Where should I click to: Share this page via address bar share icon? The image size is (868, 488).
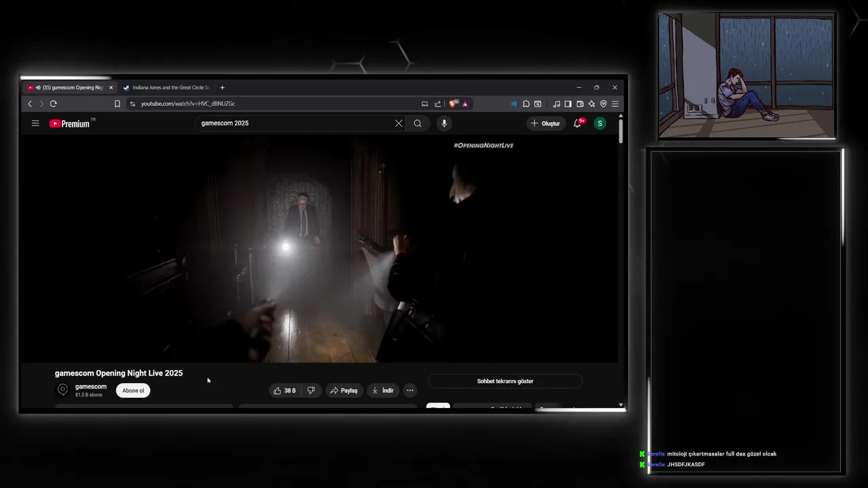tap(437, 104)
